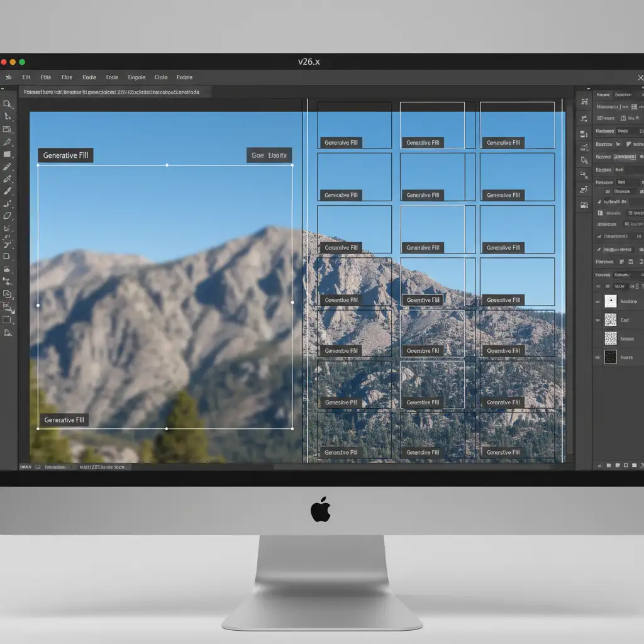
Task: Click button at top-right corner of selection box
Action: [269, 155]
